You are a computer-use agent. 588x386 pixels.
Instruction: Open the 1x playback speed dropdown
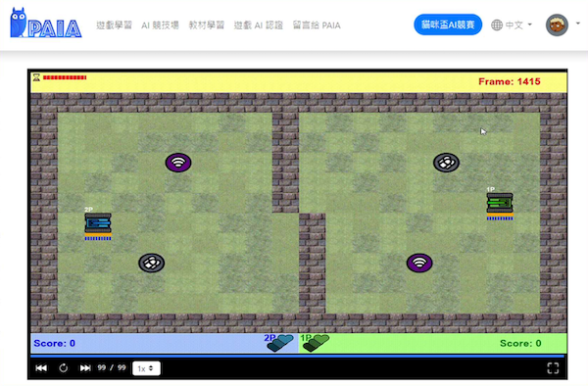(146, 368)
